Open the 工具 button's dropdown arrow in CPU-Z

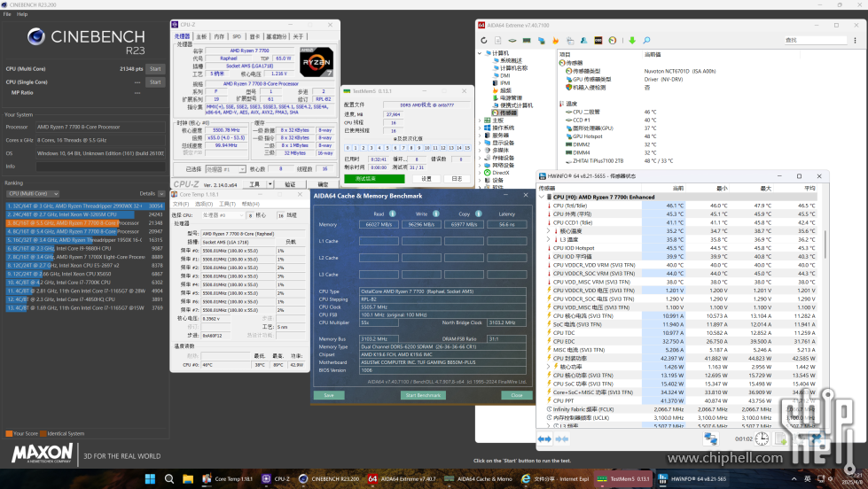tap(270, 184)
